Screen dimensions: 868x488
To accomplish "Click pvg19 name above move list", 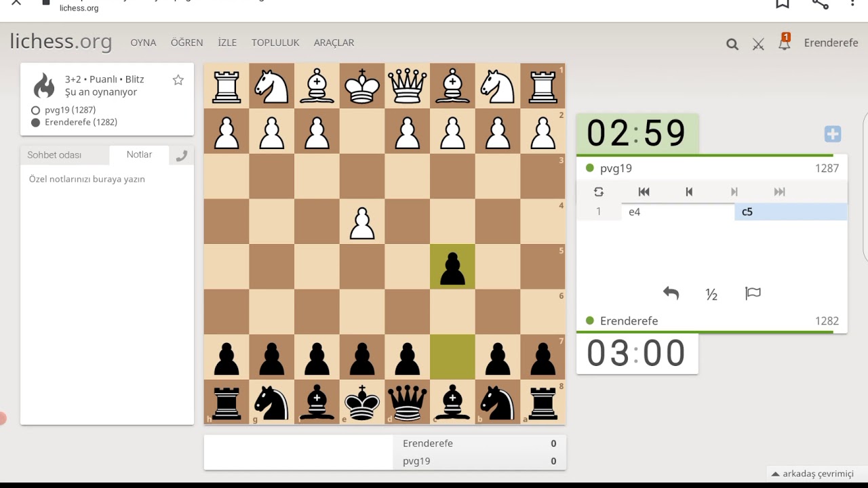I will (616, 168).
